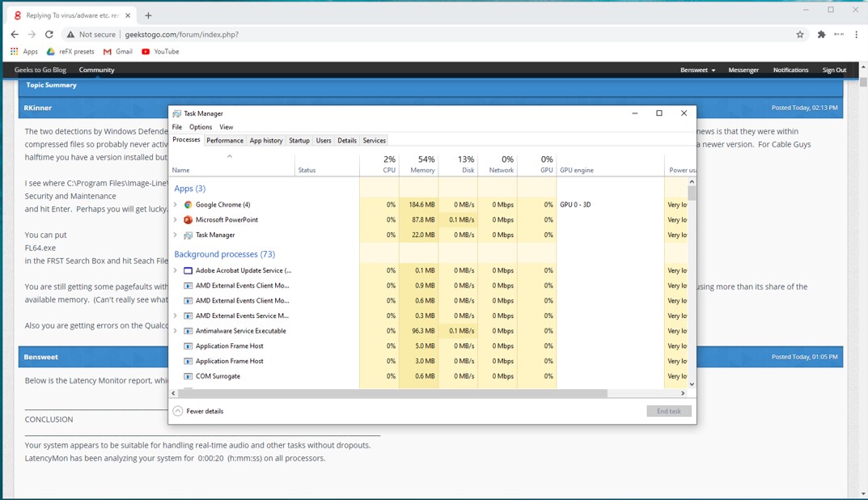This screenshot has width=868, height=500.
Task: Open the Options menu in Task Manager
Action: click(201, 127)
